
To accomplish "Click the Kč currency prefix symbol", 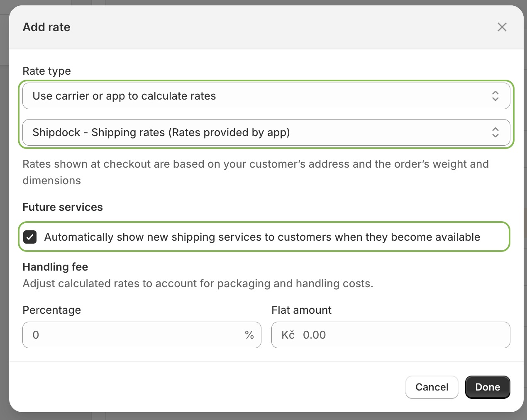I will 288,335.
